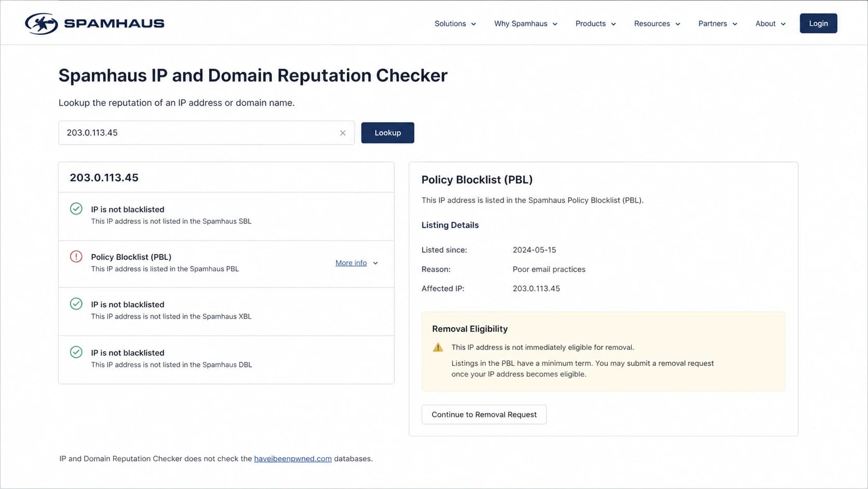Open the Partners menu
The height and width of the screenshot is (489, 868).
718,24
